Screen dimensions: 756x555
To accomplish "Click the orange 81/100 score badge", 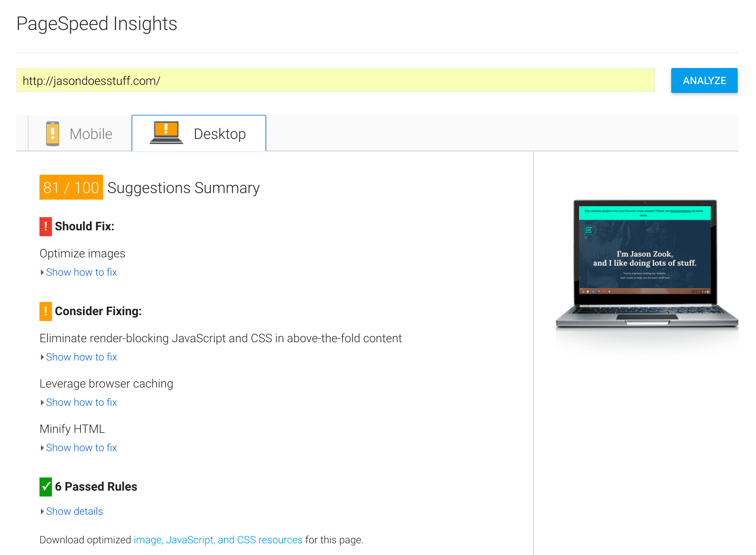I will click(71, 188).
